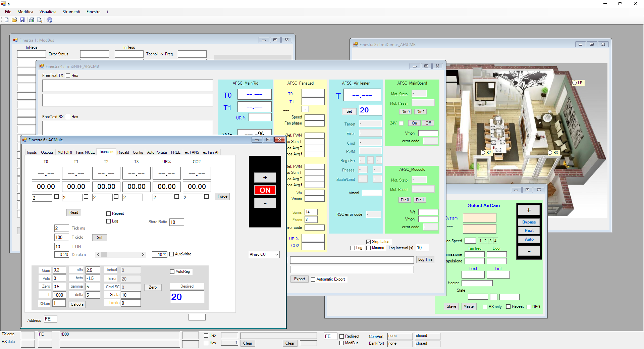This screenshot has width=644, height=349.
Task: Click the Export button
Action: pos(300,279)
